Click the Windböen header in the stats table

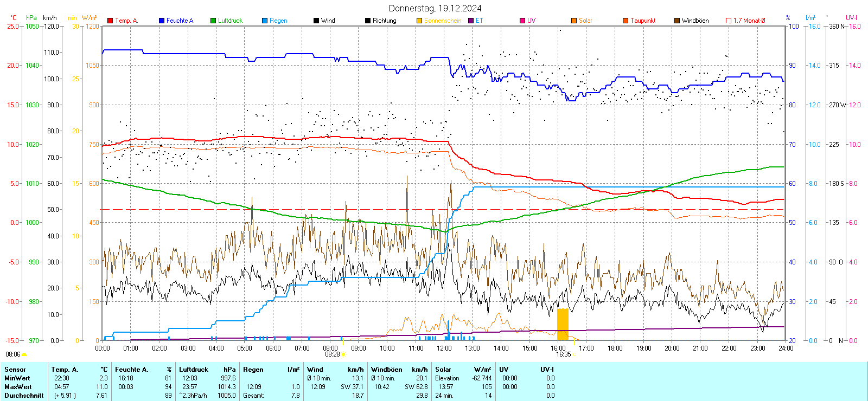point(386,370)
